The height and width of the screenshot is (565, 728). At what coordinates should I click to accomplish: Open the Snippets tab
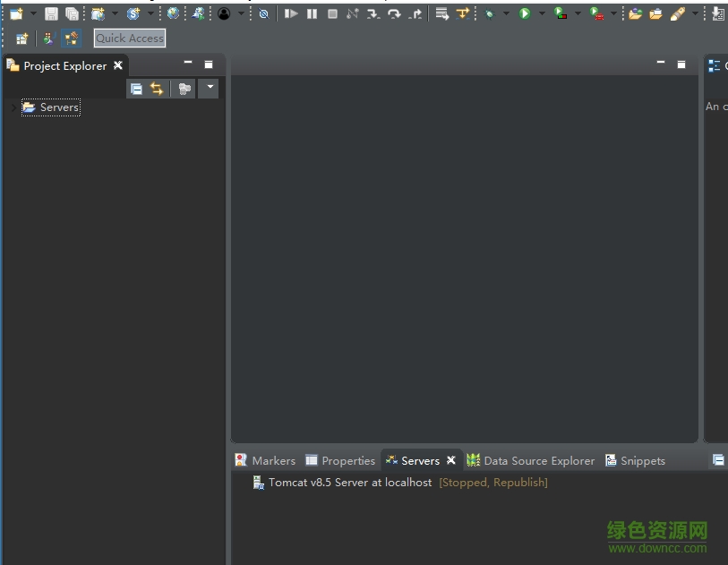click(635, 460)
